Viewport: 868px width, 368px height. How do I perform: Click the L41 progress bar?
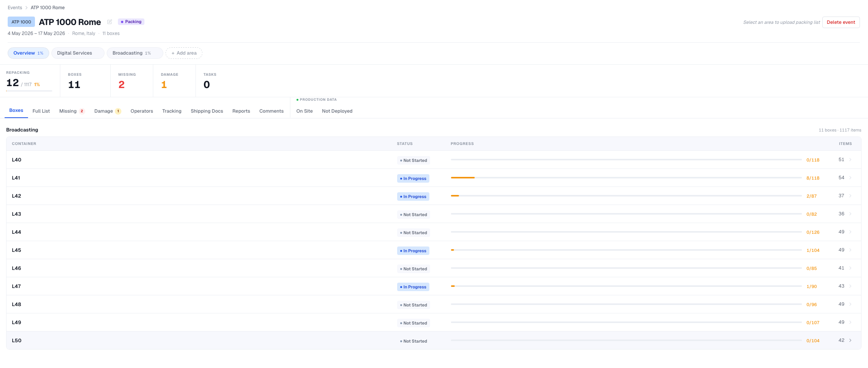(x=626, y=178)
